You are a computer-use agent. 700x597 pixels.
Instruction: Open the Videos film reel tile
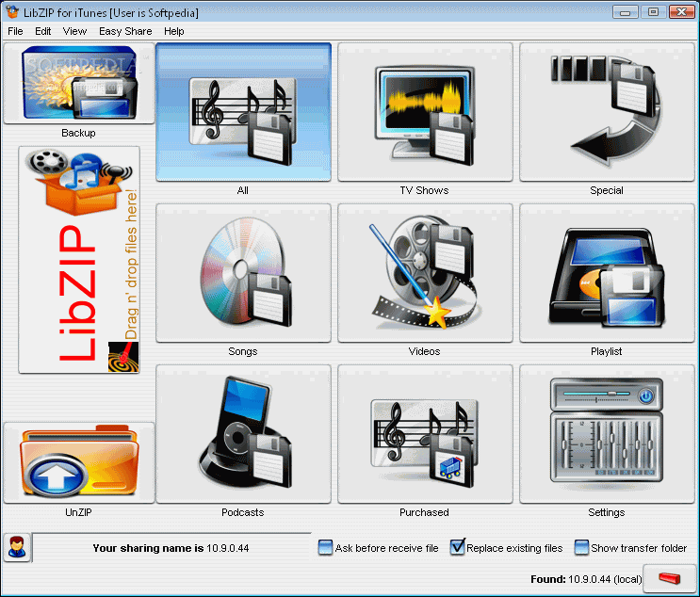tap(425, 273)
